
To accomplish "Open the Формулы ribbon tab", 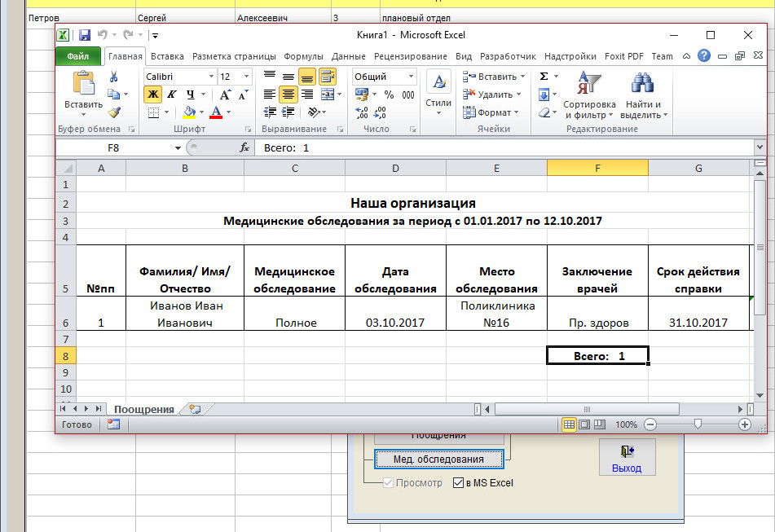I will (304, 56).
